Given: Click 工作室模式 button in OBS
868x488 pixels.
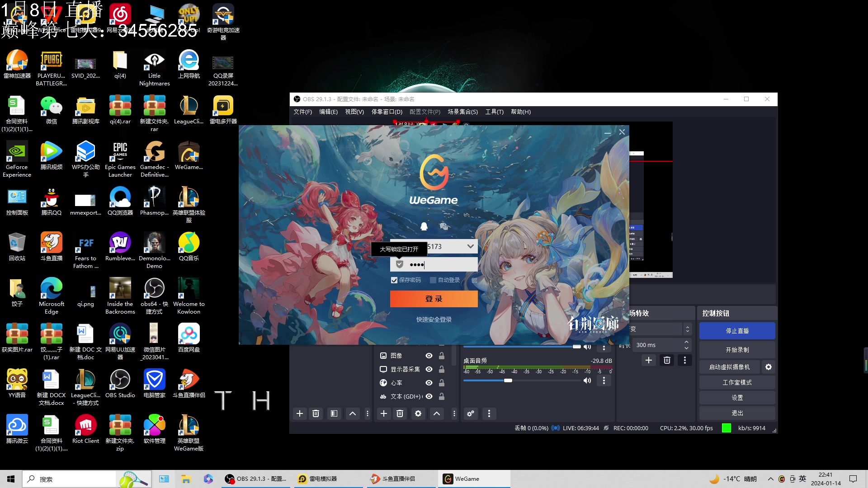Looking at the screenshot, I should 737,382.
